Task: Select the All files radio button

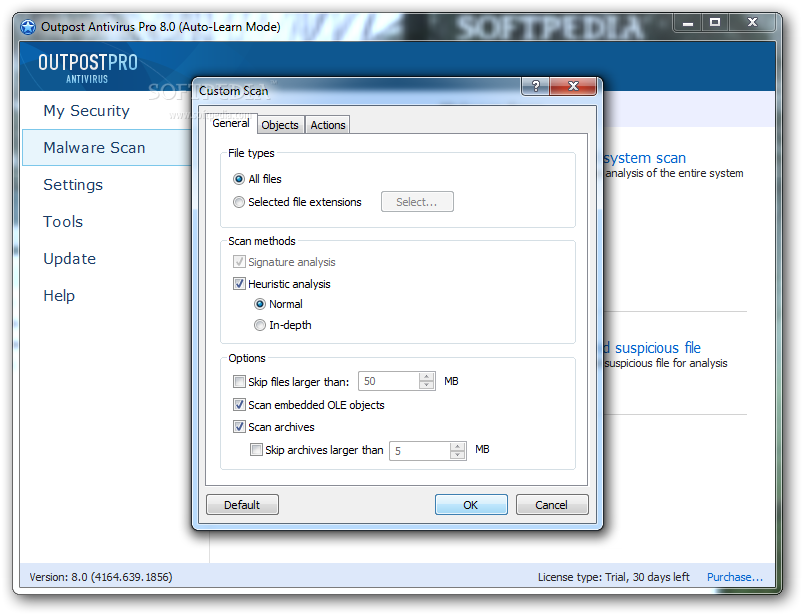Action: pos(239,179)
